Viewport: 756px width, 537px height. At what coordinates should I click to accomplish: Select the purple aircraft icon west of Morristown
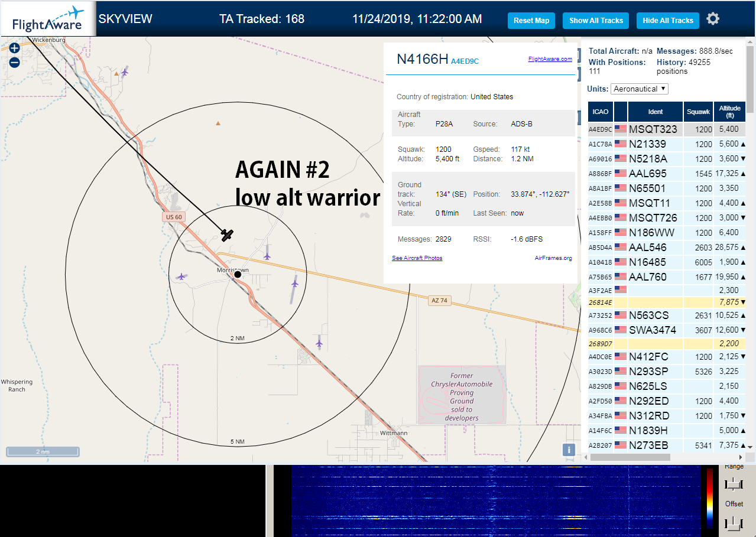pyautogui.click(x=181, y=276)
